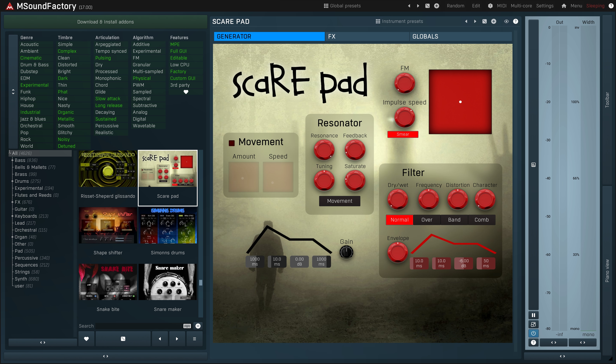Open the on-screen keyboard icon beside search

pos(187,326)
